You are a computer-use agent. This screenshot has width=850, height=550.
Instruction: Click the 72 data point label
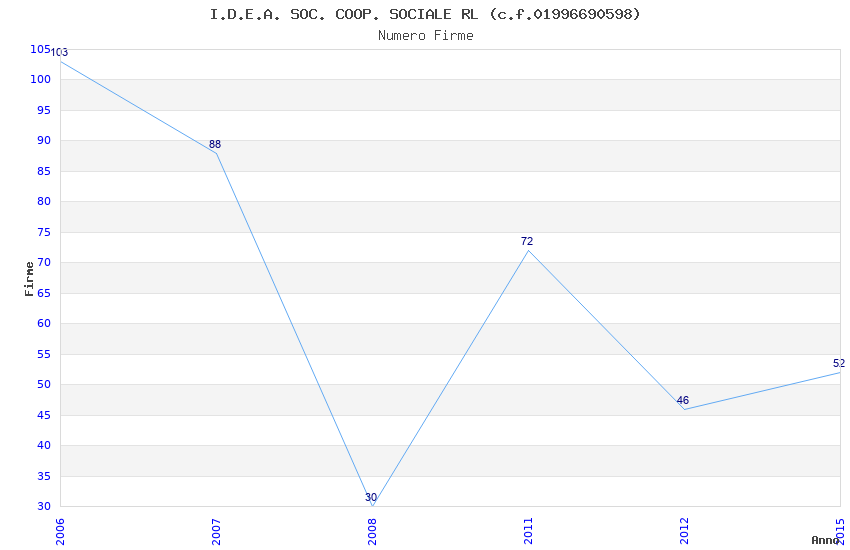coord(527,241)
